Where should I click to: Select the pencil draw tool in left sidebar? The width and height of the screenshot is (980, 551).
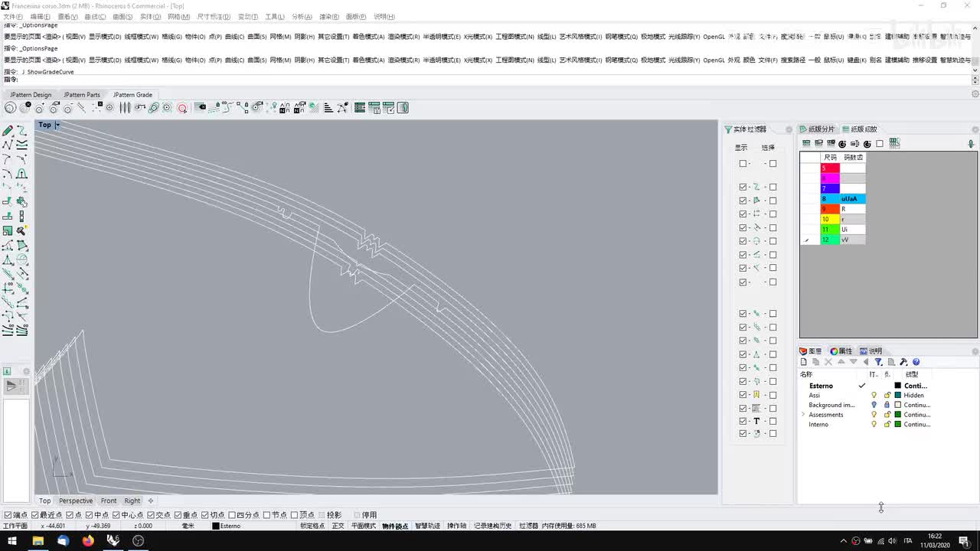click(8, 131)
